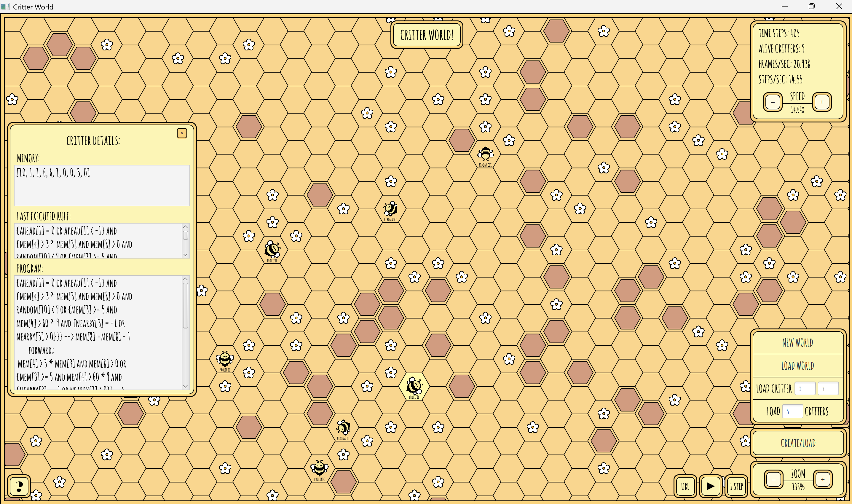This screenshot has width=852, height=504.
Task: Click the help question mark icon
Action: (x=19, y=486)
